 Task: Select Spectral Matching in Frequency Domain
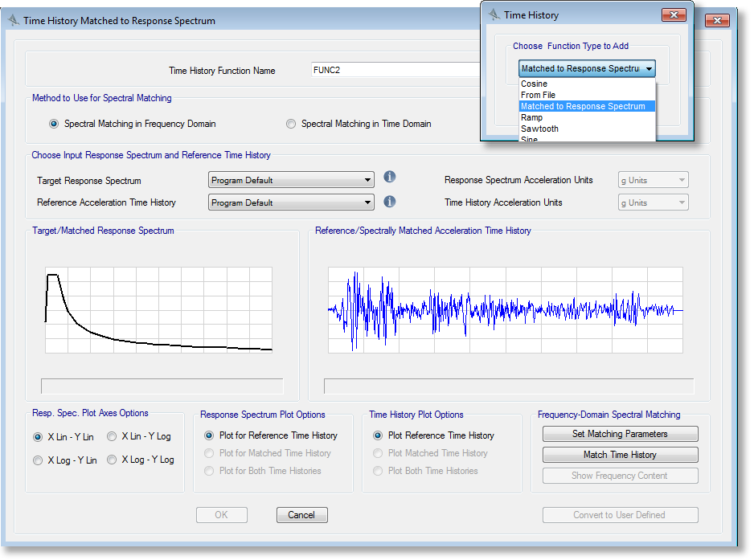[54, 124]
